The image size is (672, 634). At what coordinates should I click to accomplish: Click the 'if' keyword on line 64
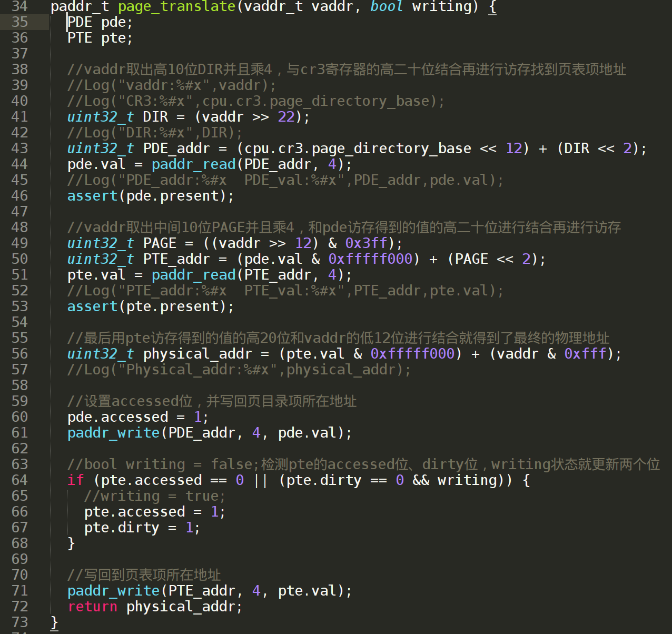(75, 480)
